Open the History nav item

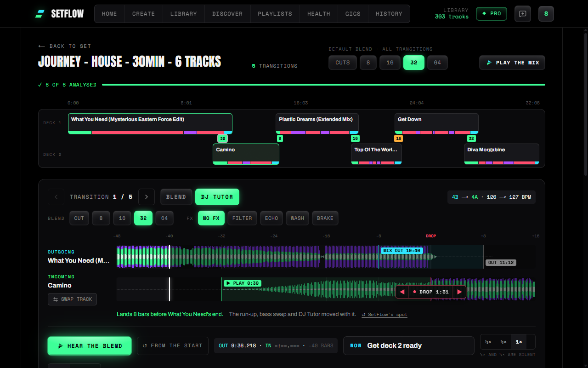pos(389,14)
